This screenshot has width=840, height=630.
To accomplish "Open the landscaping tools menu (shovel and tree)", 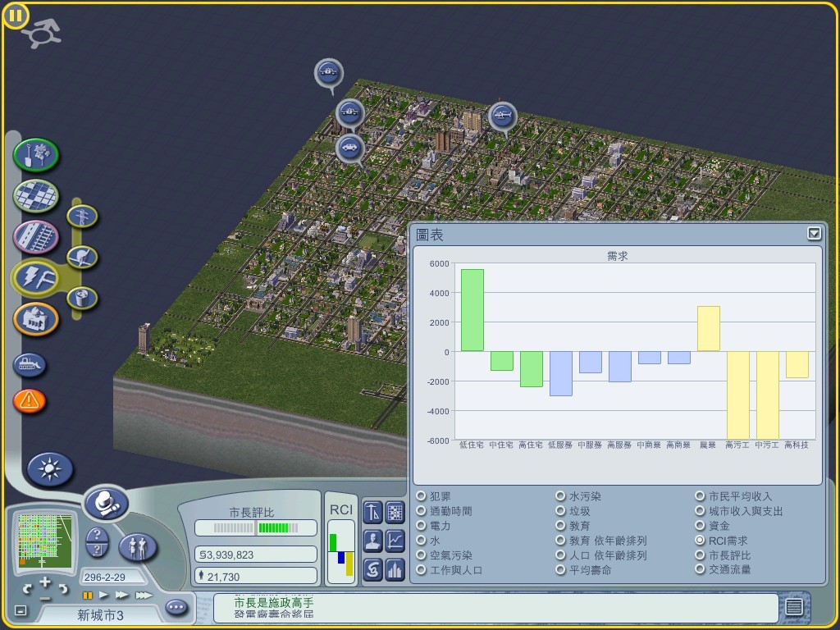I will pos(36,155).
